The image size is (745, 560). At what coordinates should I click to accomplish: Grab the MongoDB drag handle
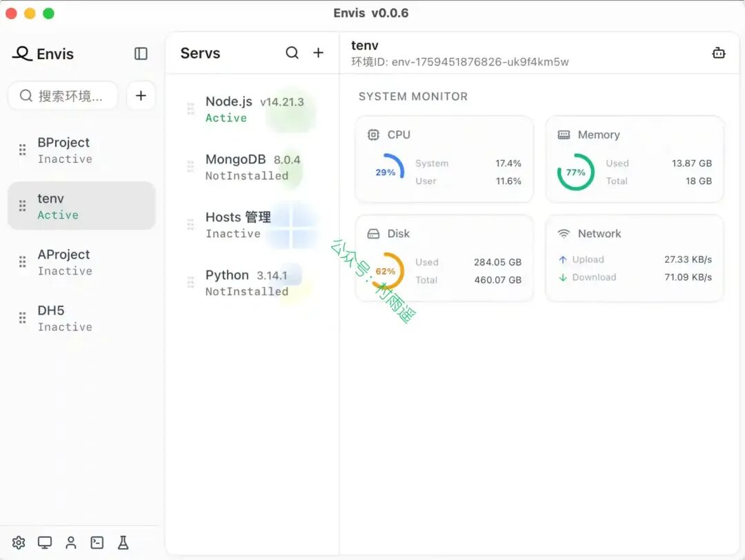coord(190,167)
